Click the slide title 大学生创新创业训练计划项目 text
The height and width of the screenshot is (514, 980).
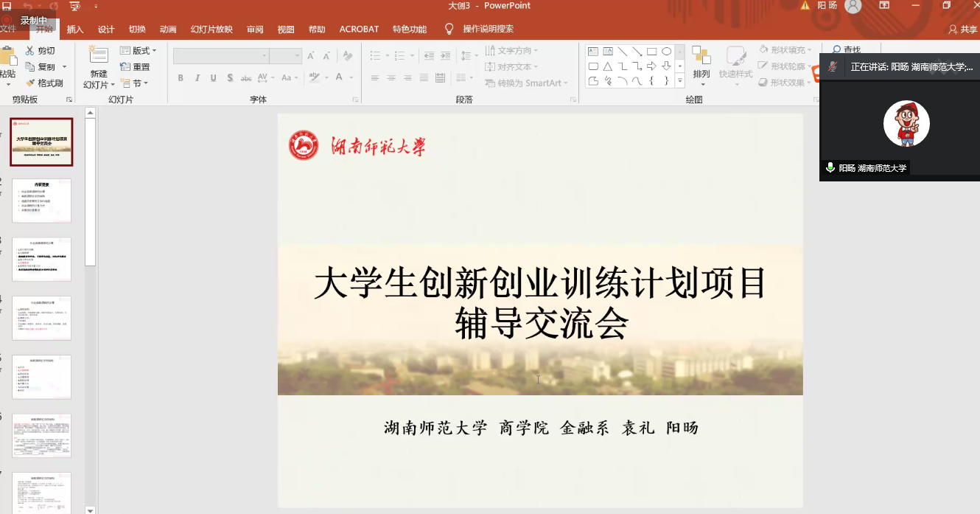pyautogui.click(x=540, y=283)
